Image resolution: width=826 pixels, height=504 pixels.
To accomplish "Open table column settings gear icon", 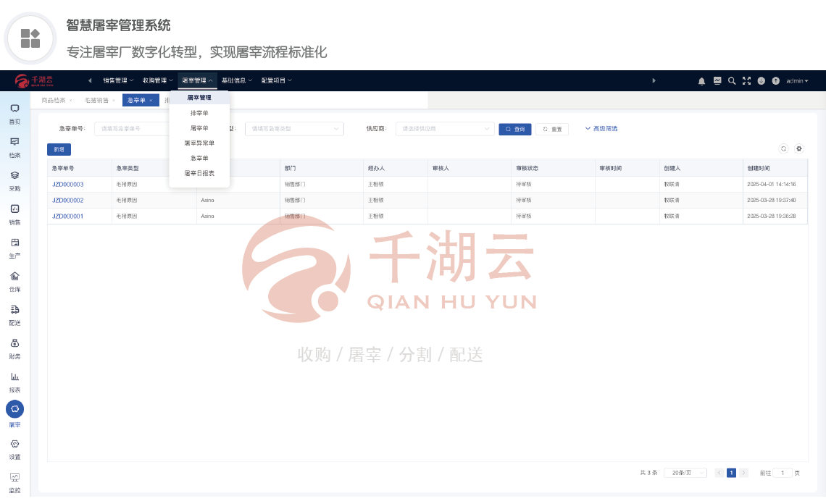I will [799, 148].
